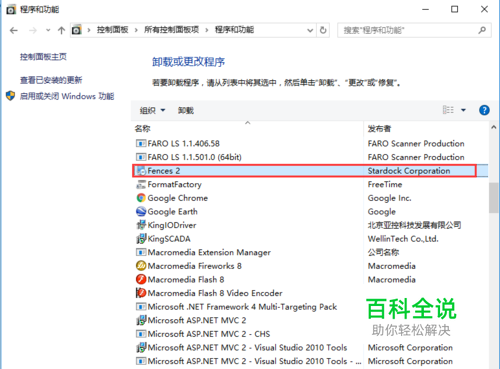Click the Macromedia Fireworks 8 icon

[141, 266]
